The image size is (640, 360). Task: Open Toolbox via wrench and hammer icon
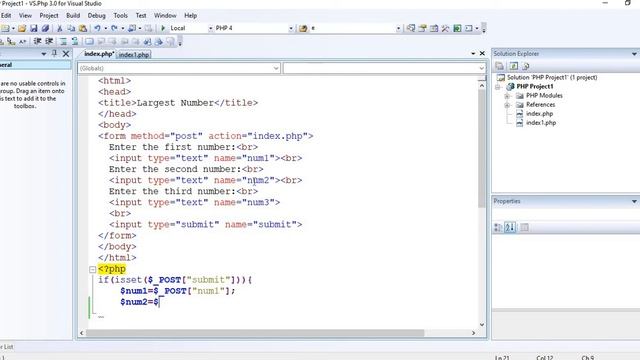(x=445, y=28)
